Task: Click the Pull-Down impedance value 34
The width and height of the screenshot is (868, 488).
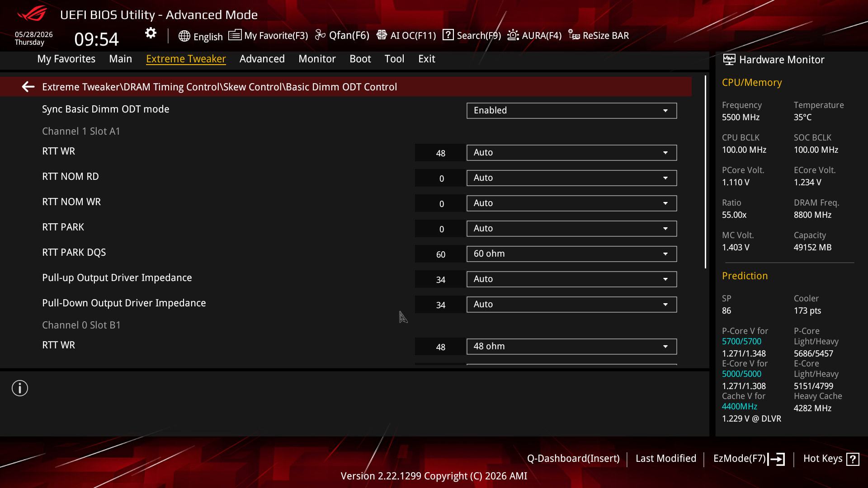Action: (x=440, y=305)
